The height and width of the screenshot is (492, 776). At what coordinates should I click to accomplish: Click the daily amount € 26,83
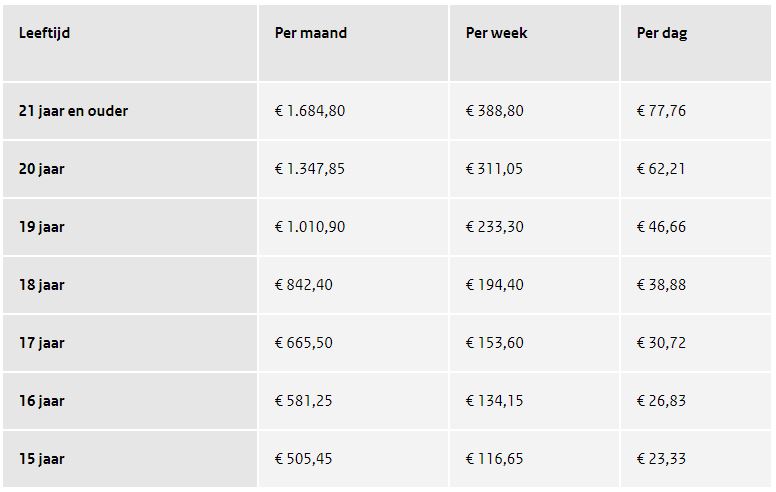coord(661,400)
